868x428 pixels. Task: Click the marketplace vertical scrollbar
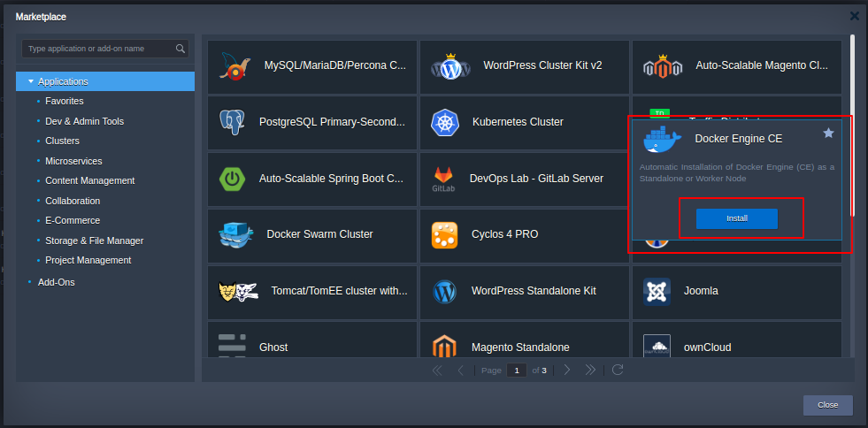click(x=852, y=124)
